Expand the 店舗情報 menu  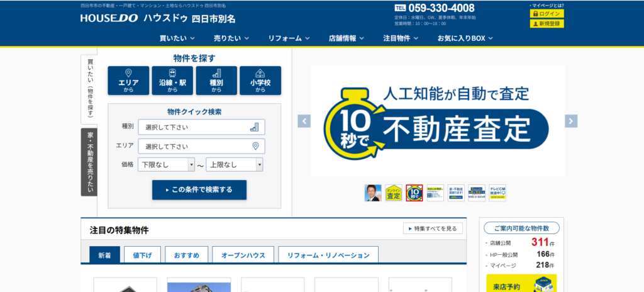coord(347,38)
